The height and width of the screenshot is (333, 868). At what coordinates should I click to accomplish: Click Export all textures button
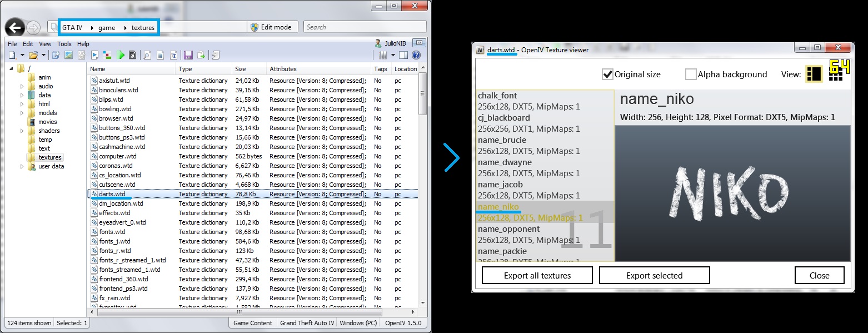(537, 275)
